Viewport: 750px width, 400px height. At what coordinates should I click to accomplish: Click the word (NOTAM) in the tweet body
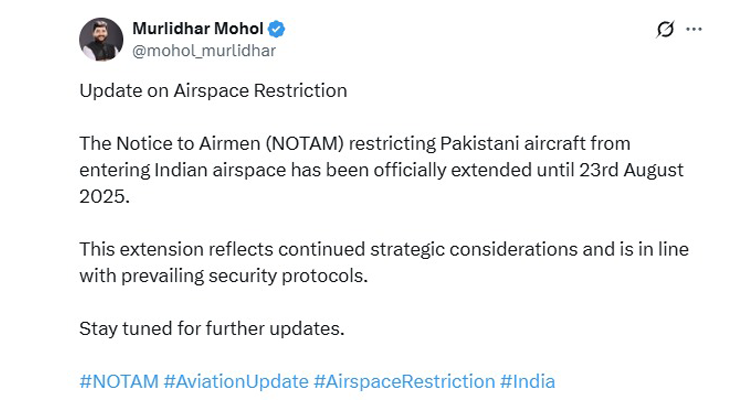[305, 144]
